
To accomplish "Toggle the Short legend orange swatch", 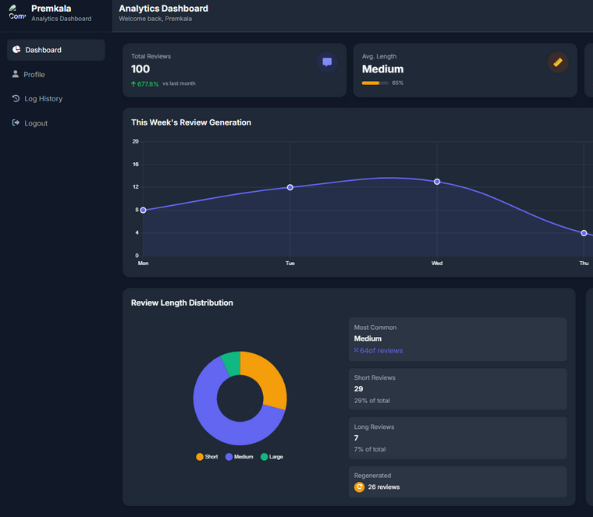I will (200, 457).
